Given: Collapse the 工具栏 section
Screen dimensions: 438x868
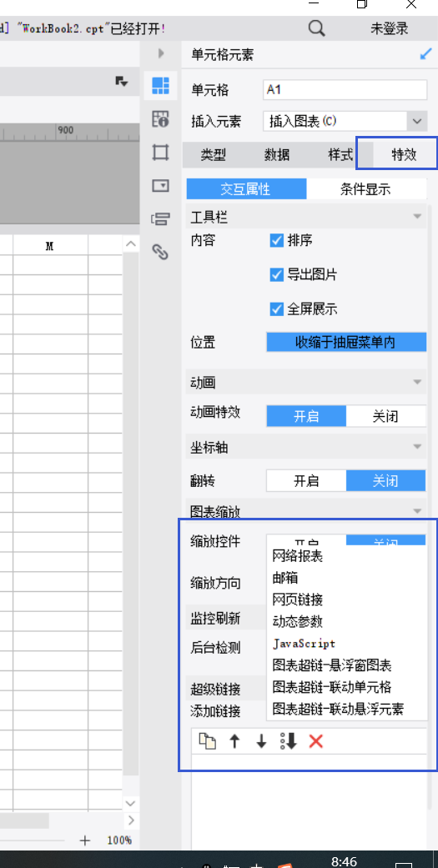Looking at the screenshot, I should 417,217.
